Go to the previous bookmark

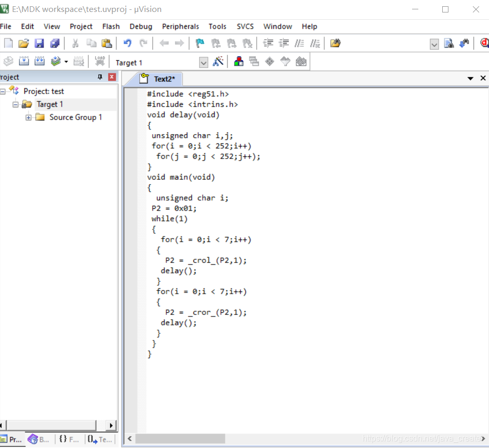coord(216,43)
